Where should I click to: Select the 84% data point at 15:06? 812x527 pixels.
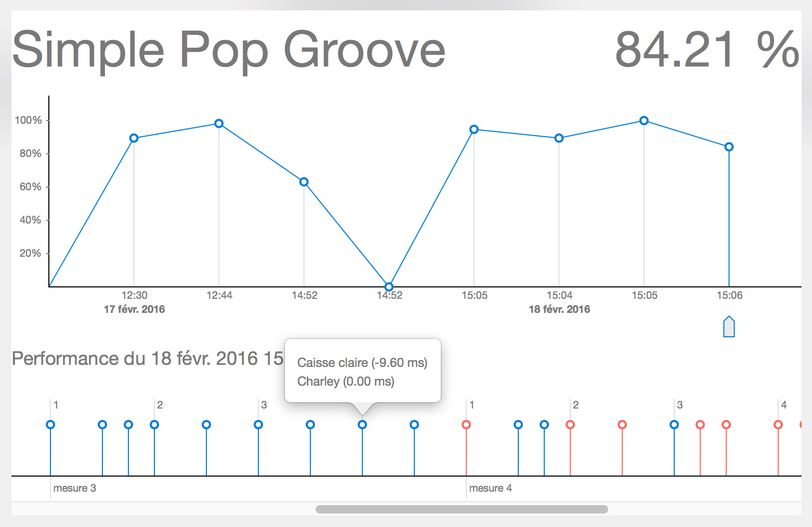(729, 147)
